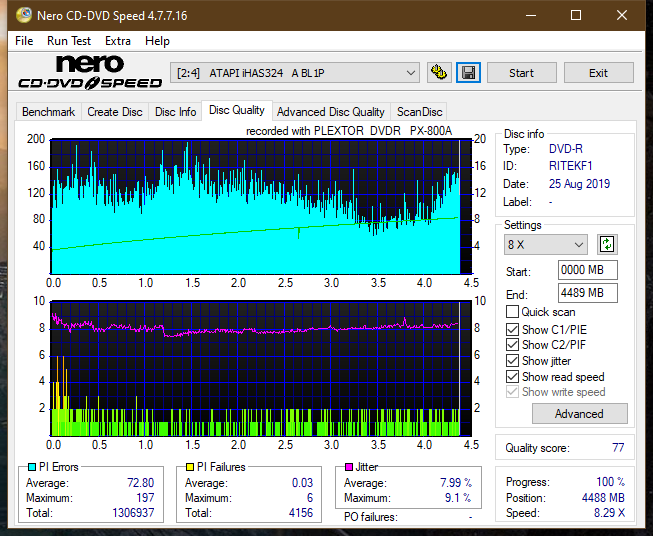Click the Speed 8.29 X value
The height and width of the screenshot is (536, 653).
(609, 513)
